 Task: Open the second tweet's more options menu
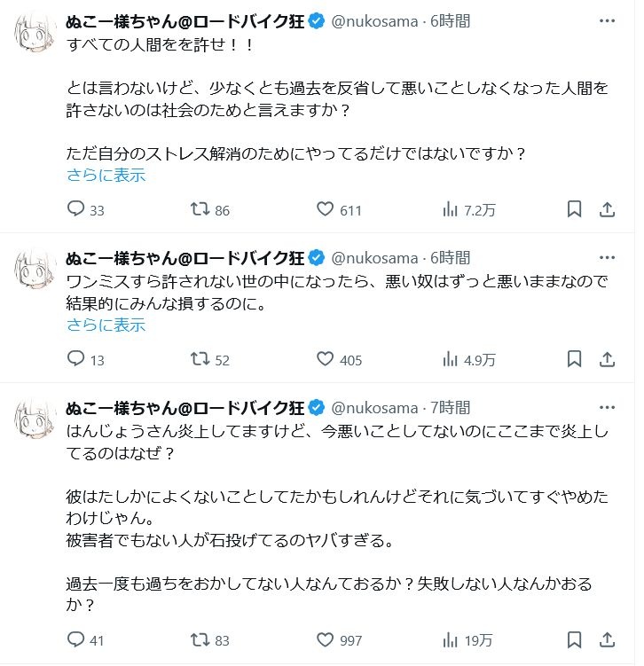608,258
